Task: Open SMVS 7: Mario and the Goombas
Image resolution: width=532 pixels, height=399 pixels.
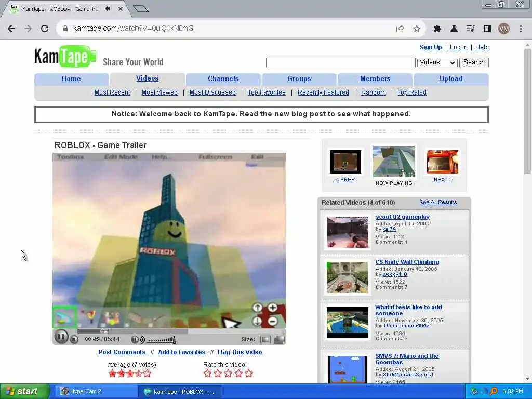Action: [x=407, y=359]
